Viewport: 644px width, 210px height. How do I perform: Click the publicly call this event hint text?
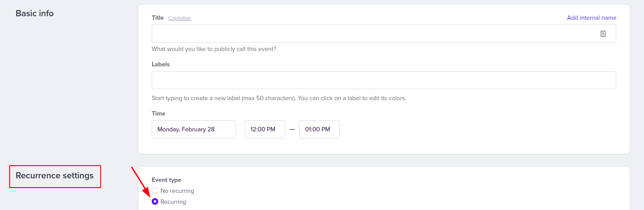pos(214,49)
